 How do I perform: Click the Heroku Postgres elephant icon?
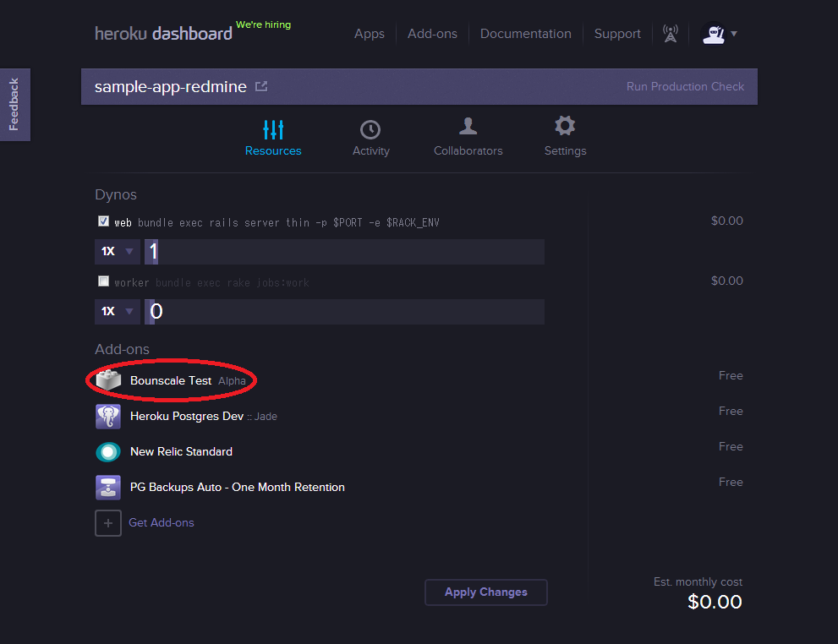[x=108, y=417]
